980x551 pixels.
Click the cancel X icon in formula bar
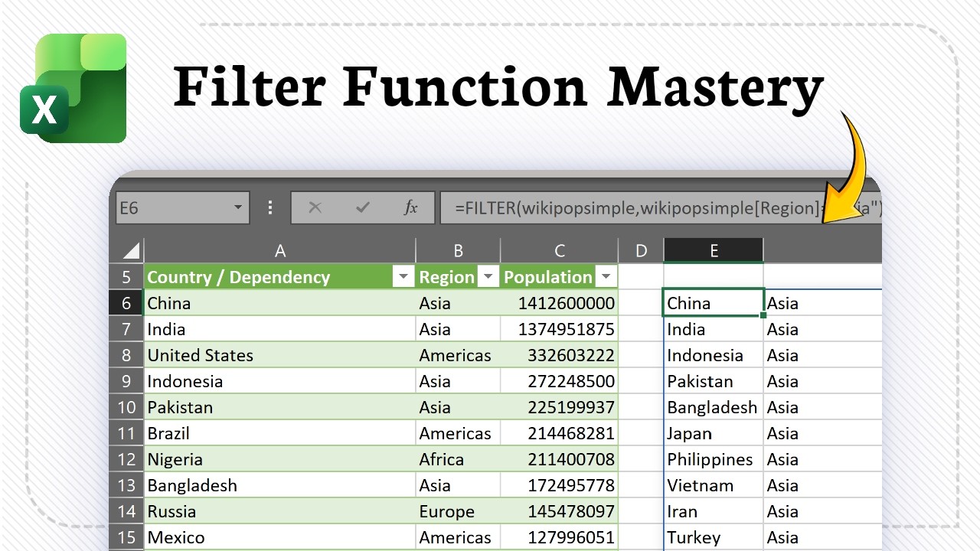315,207
